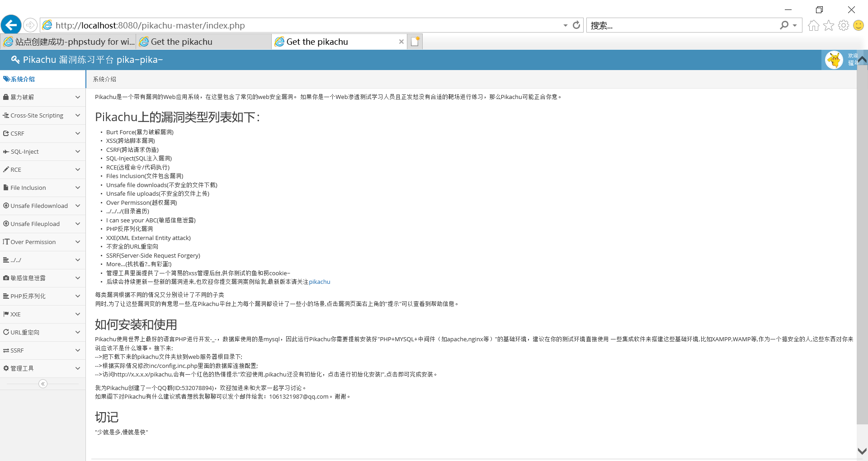The width and height of the screenshot is (868, 461).
Task: Click the 管理工具 gear icon
Action: (6, 368)
